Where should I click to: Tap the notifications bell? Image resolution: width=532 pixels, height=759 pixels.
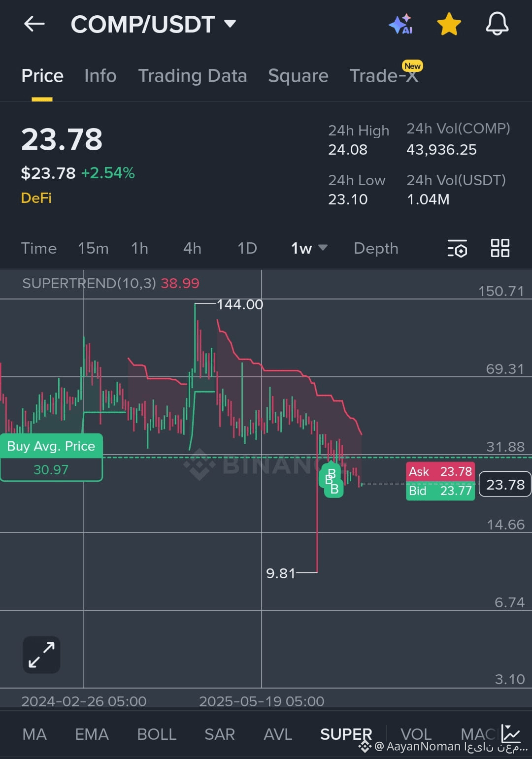coord(498,24)
